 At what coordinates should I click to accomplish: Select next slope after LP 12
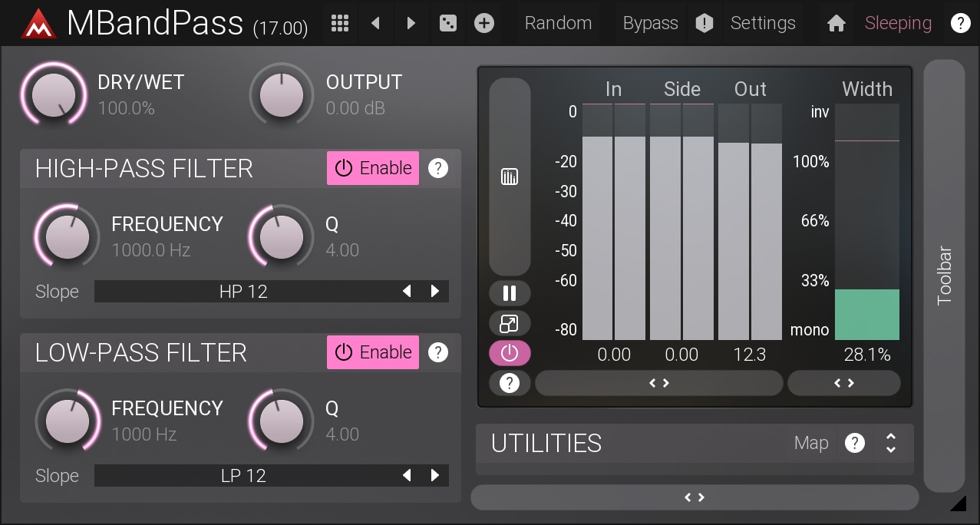[435, 476]
